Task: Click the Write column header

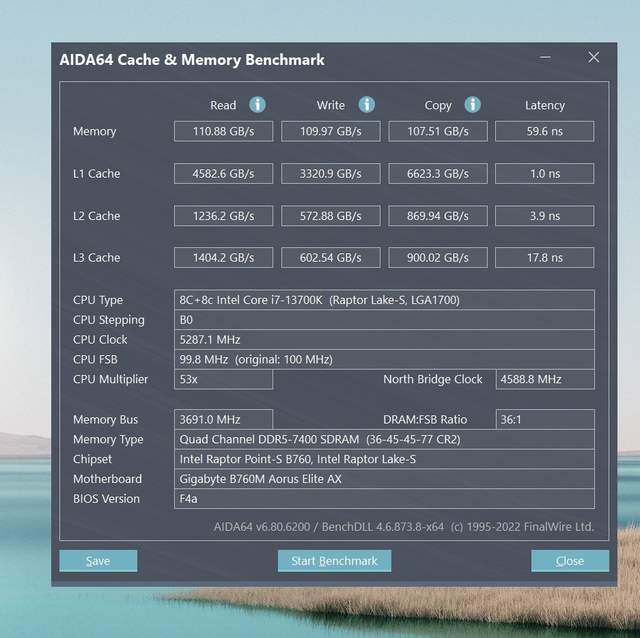Action: coord(331,105)
